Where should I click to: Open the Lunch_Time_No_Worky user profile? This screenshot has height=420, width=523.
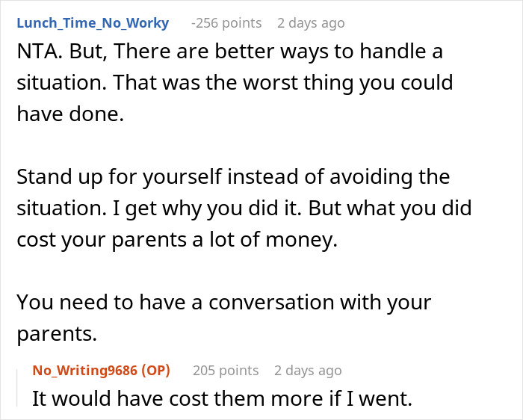93,23
